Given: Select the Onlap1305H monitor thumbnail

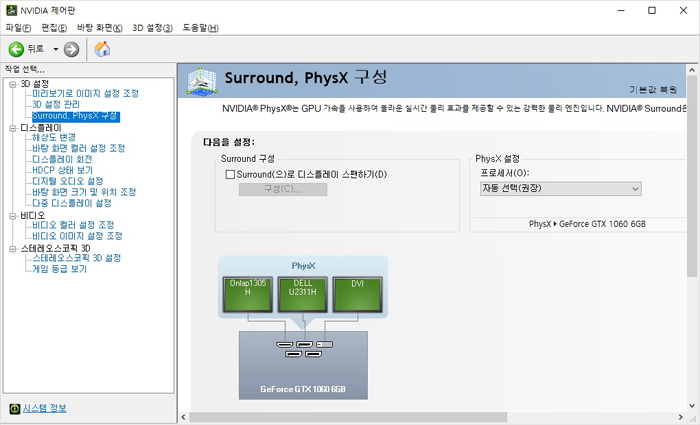Looking at the screenshot, I should 248,294.
